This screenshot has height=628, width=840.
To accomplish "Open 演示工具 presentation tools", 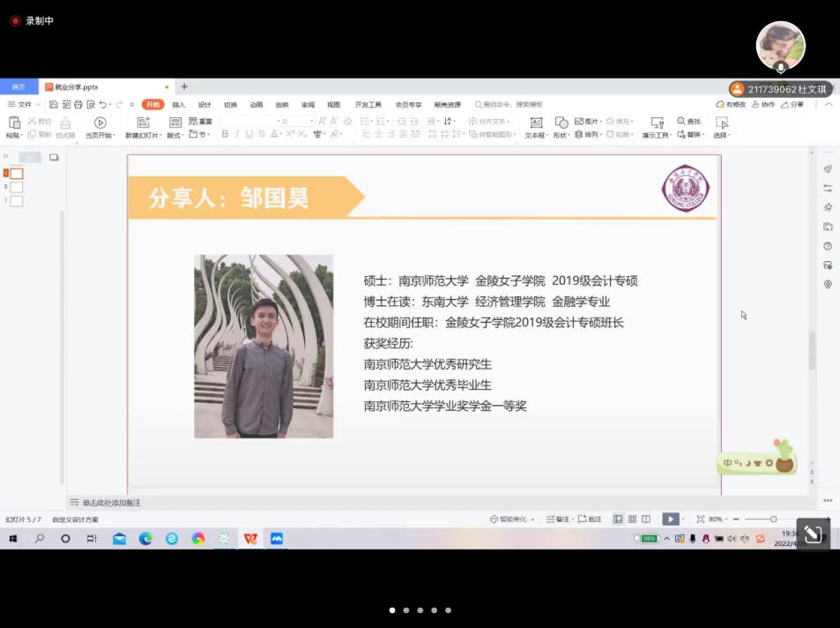I will (657, 123).
